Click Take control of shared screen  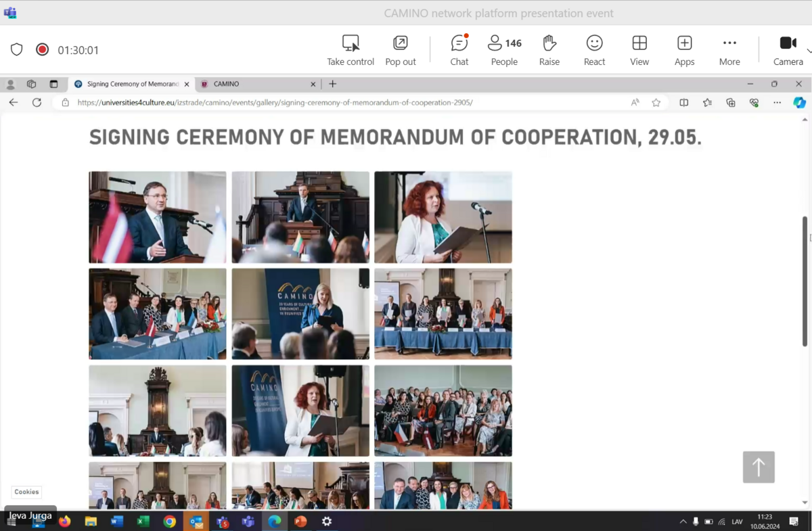(x=351, y=50)
